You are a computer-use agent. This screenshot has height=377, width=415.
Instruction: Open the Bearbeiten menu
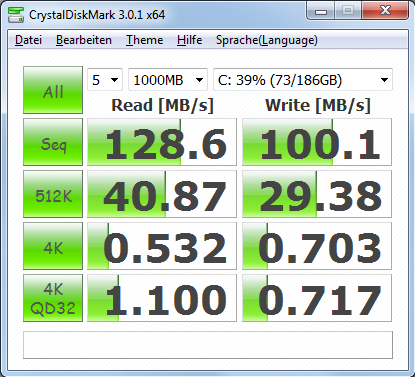84,40
